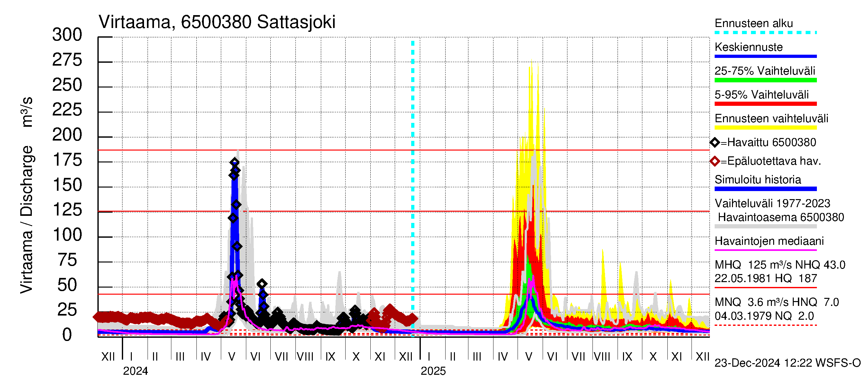Click the y-axis label 'Virtaama / Discharge'
The image size is (868, 386).
pos(27,220)
